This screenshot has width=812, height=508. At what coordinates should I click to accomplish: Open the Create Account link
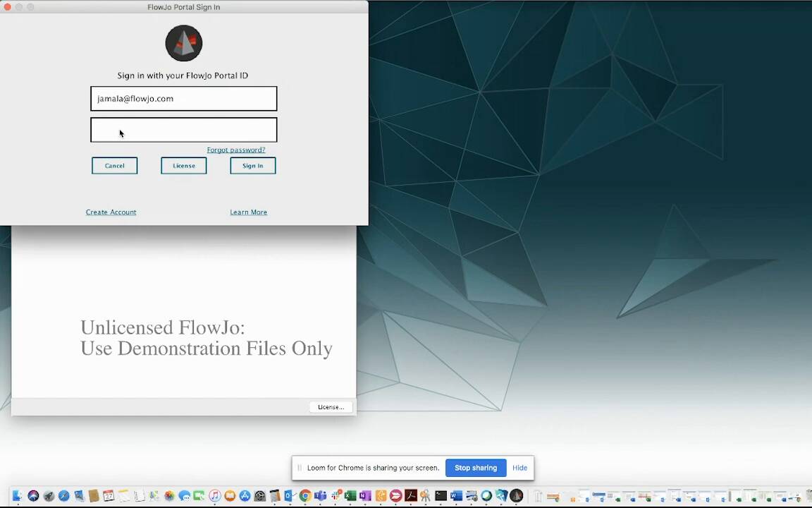click(x=111, y=212)
